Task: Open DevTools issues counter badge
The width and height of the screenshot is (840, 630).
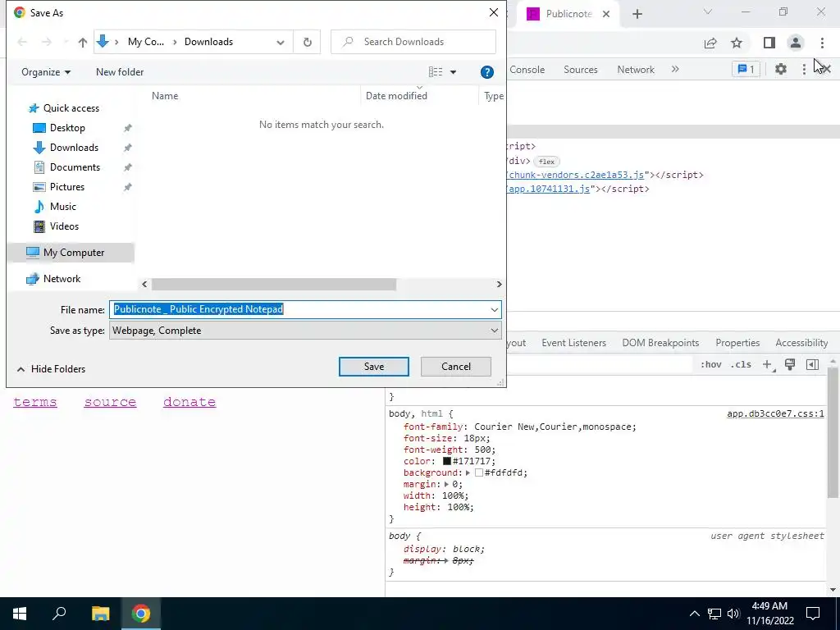Action: point(746,69)
